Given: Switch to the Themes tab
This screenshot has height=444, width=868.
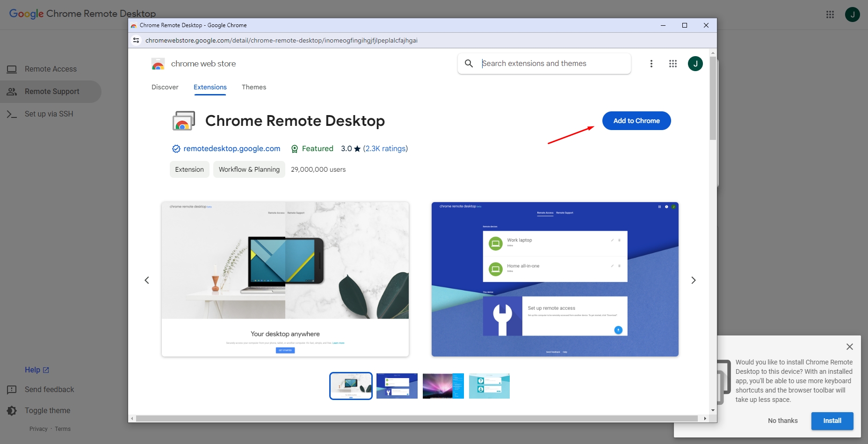Looking at the screenshot, I should [x=253, y=87].
